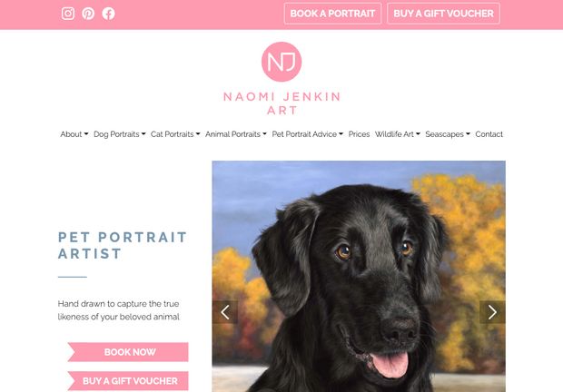Image resolution: width=563 pixels, height=392 pixels.
Task: Open the Pinterest icon link
Action: point(88,14)
